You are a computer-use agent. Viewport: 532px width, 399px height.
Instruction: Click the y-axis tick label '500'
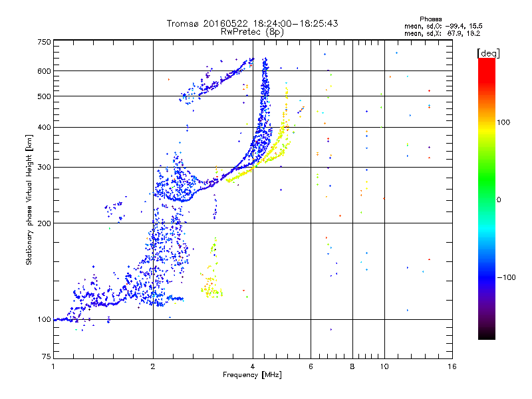[x=44, y=96]
